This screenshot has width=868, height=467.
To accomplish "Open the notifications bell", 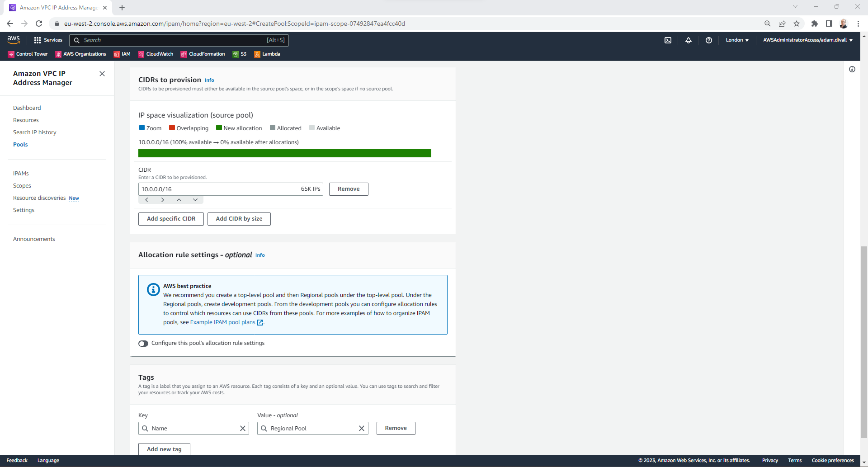I will click(x=688, y=40).
